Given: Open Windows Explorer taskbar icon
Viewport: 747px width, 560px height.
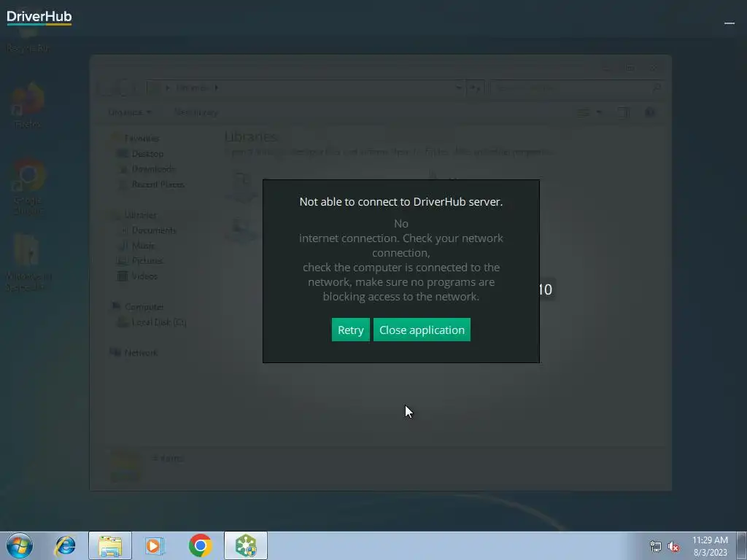Looking at the screenshot, I should tap(110, 545).
